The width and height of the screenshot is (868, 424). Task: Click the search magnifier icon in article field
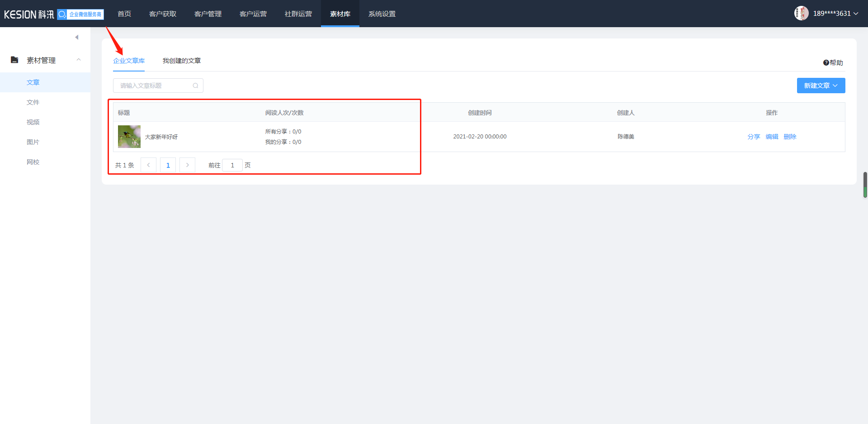[195, 86]
